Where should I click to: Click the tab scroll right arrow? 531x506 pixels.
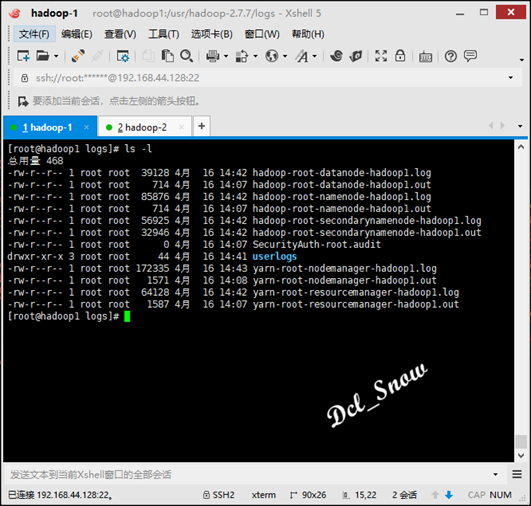503,126
